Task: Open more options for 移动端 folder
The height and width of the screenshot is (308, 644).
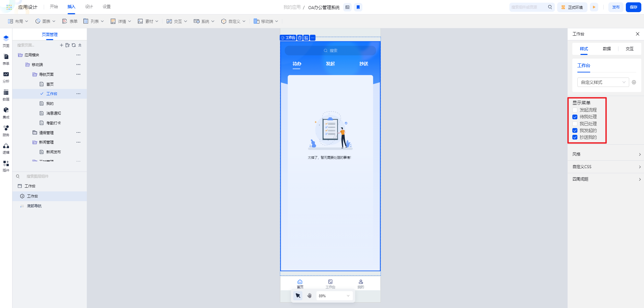Action: [x=78, y=65]
